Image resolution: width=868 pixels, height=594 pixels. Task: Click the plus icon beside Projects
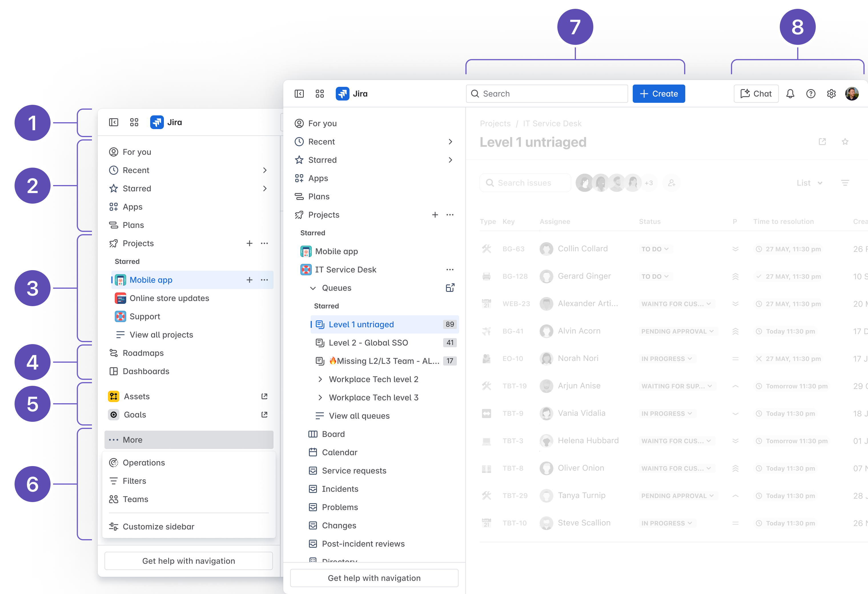click(435, 215)
